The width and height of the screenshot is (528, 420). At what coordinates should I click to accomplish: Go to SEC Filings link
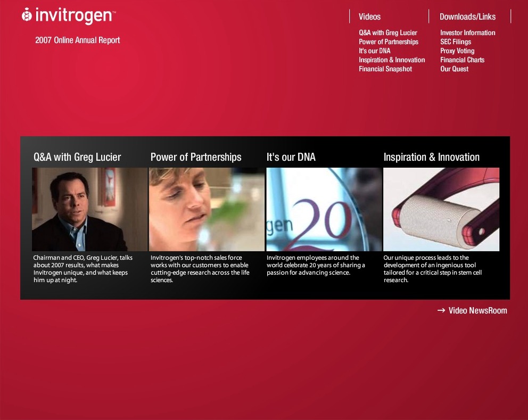(455, 42)
